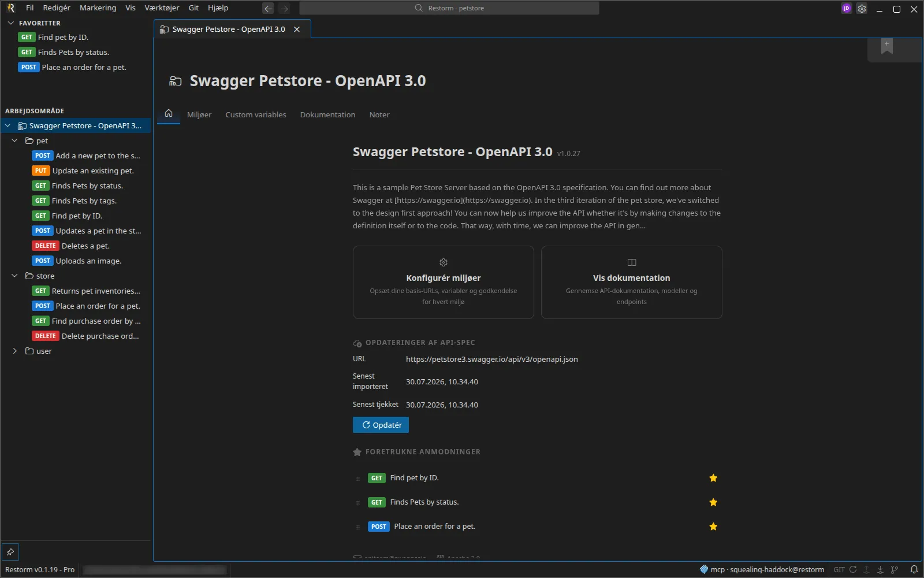Collapse the Favoritter section
Viewport: 924px width, 578px height.
point(10,23)
